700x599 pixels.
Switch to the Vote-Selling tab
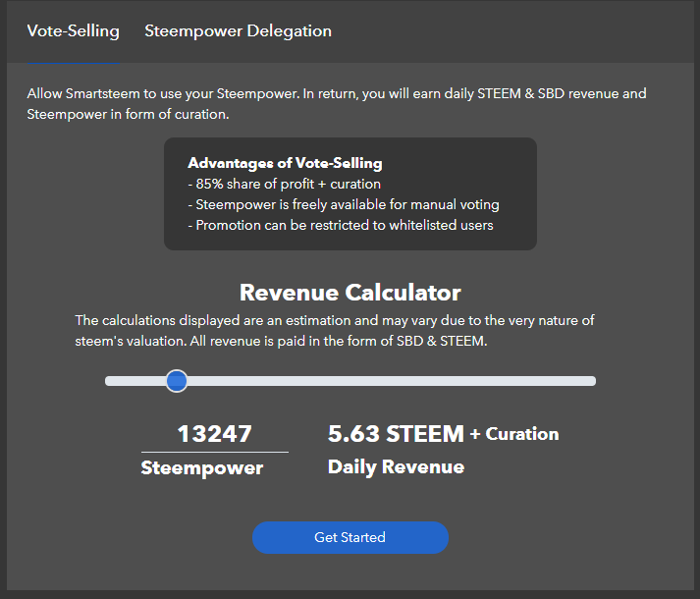(74, 31)
